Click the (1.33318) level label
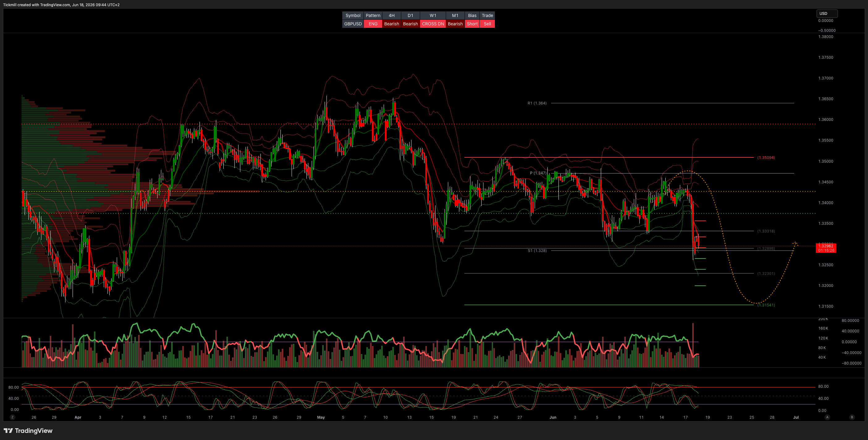This screenshot has width=868, height=440. point(766,231)
